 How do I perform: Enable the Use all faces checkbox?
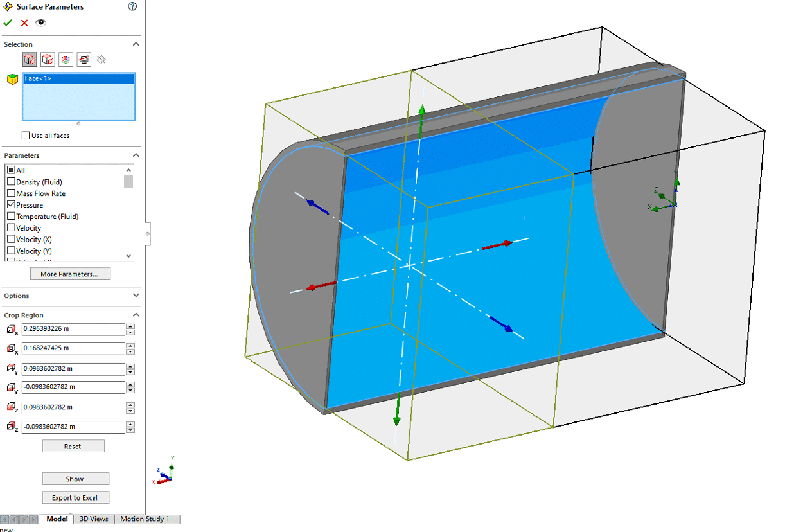click(x=26, y=136)
